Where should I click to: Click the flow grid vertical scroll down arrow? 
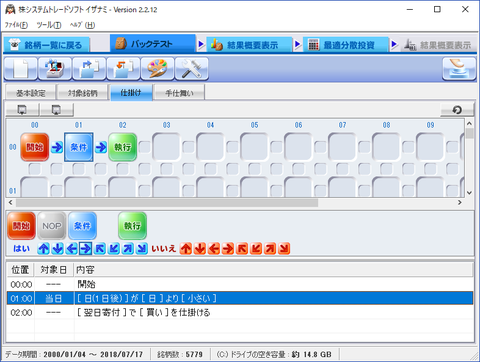pyautogui.click(x=469, y=193)
